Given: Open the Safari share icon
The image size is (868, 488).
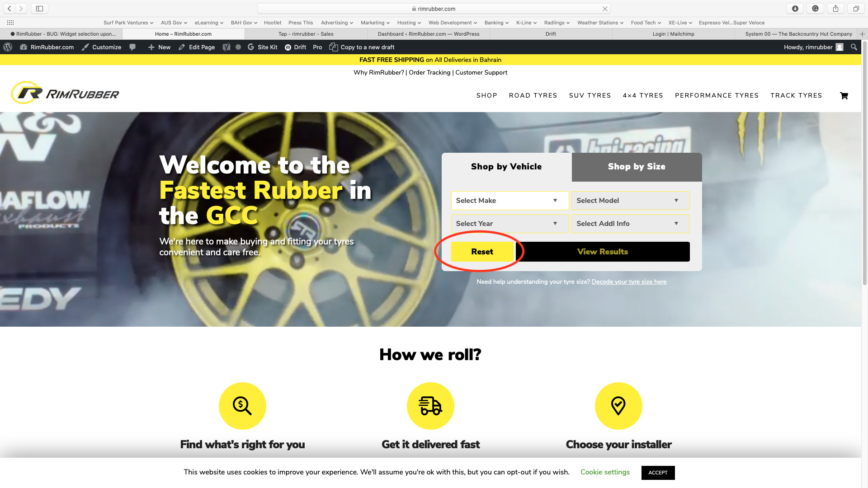Looking at the screenshot, I should pos(836,9).
